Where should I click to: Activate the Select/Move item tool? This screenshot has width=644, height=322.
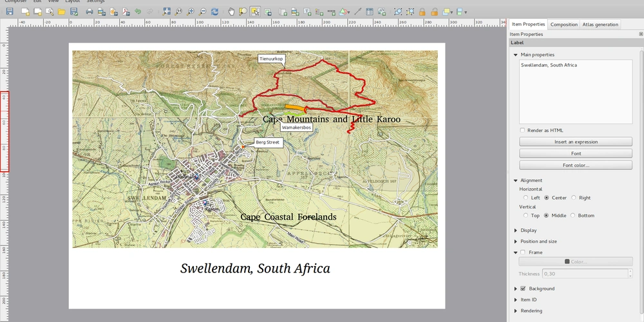pyautogui.click(x=255, y=12)
